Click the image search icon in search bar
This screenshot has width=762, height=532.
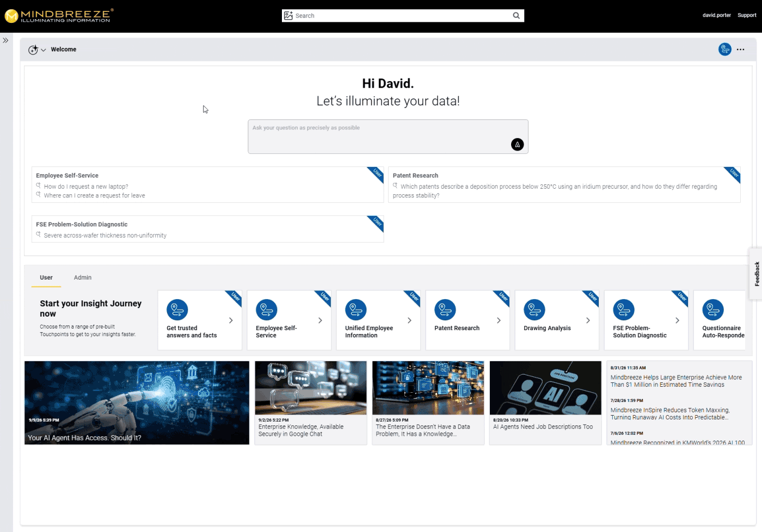[x=288, y=16]
